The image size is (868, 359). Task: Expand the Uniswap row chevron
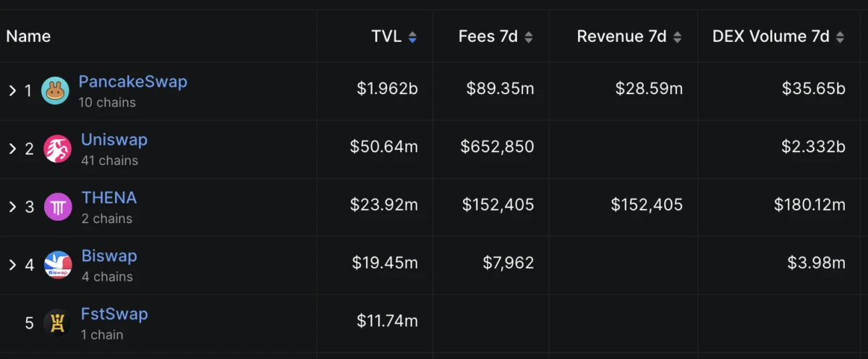click(x=12, y=148)
